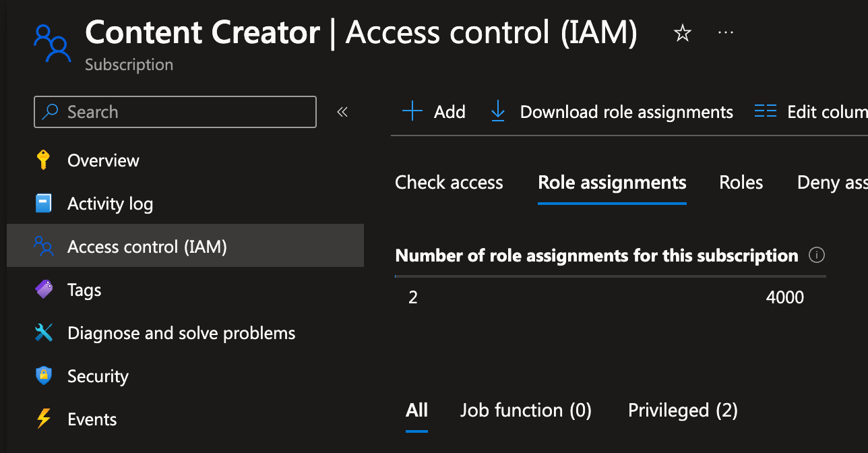
Task: Open the more options ellipsis menu
Action: click(725, 33)
